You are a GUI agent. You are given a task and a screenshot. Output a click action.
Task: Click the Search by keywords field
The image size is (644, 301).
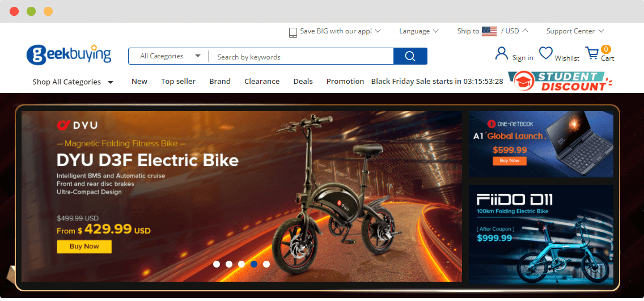(x=300, y=57)
